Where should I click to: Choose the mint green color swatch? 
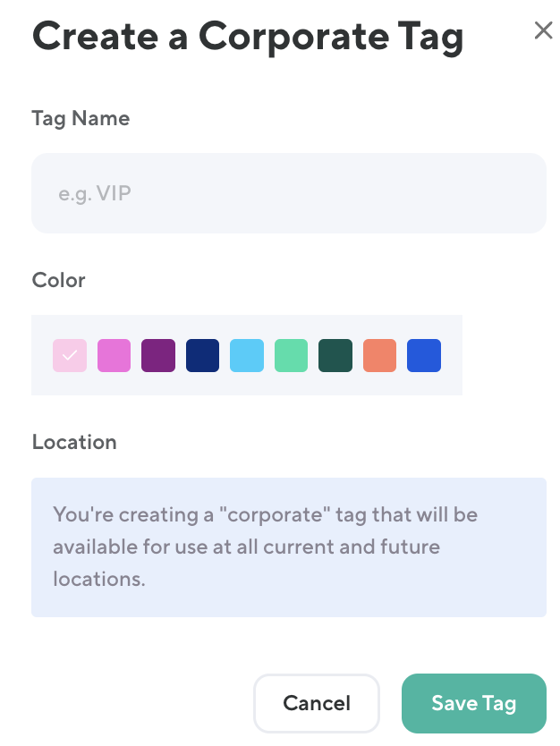point(291,355)
